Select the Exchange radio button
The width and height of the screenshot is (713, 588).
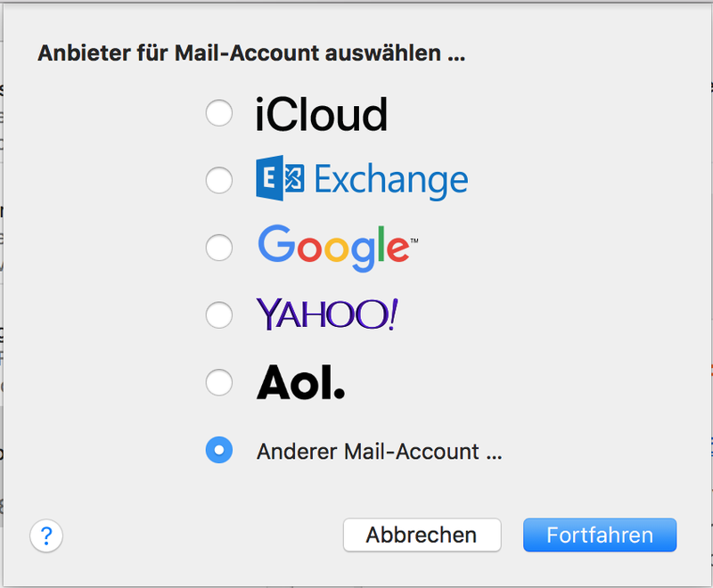(x=219, y=180)
